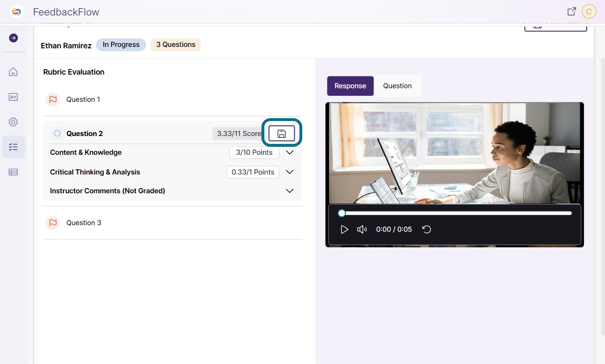Restart the video with the replay icon

[x=427, y=229]
